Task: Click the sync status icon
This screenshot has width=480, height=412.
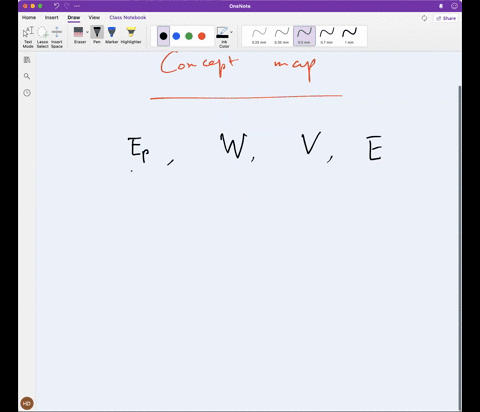Action: pyautogui.click(x=424, y=18)
